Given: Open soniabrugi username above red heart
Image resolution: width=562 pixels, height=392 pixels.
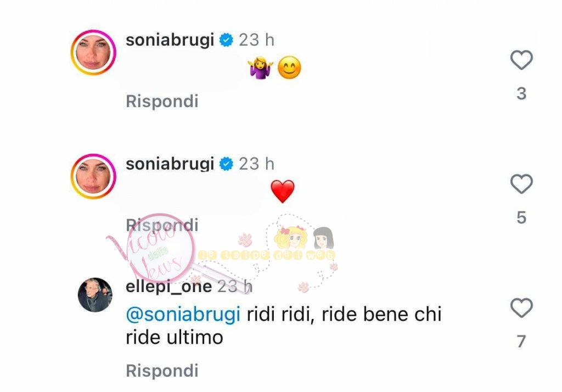Looking at the screenshot, I should [170, 164].
